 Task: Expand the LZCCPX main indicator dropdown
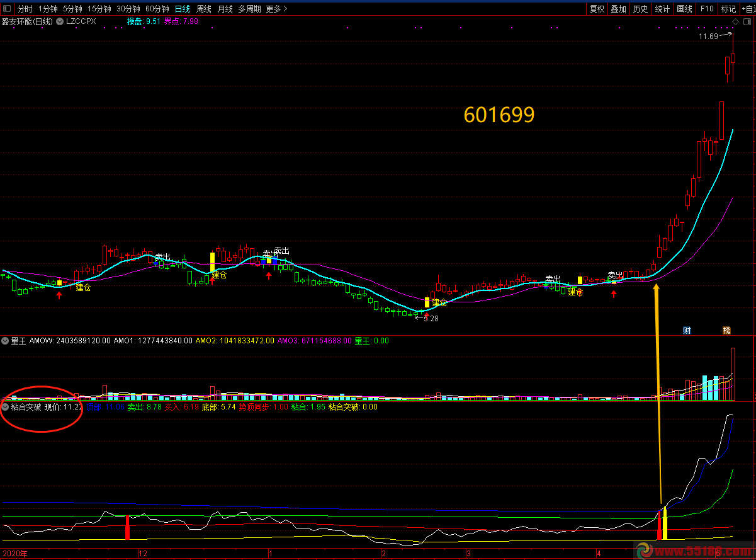point(60,21)
